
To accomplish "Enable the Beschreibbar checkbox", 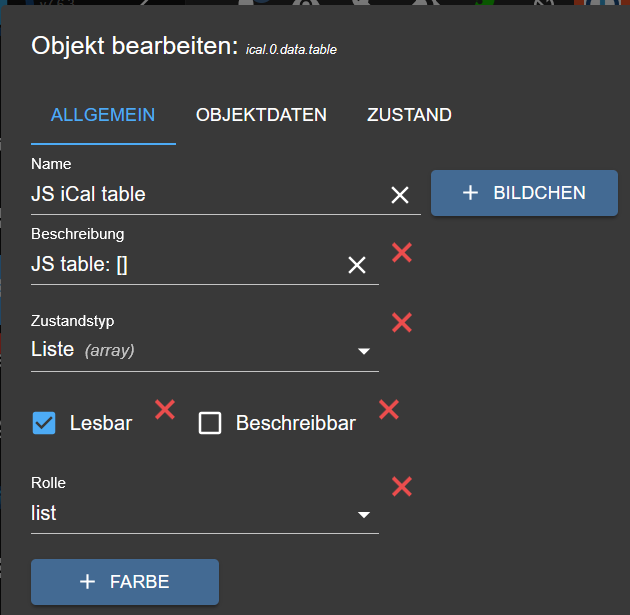I will [x=210, y=423].
